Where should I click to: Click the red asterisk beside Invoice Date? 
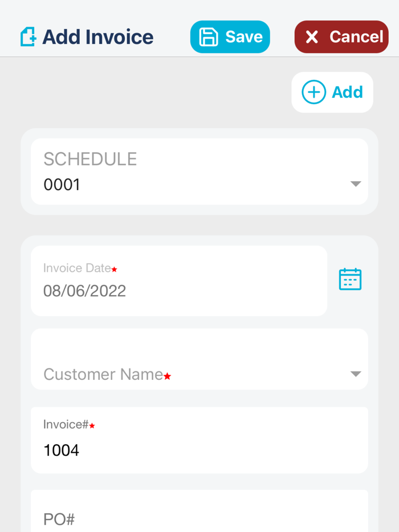click(x=115, y=270)
